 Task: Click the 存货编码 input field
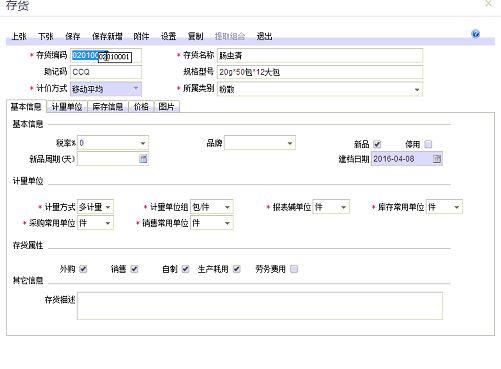click(106, 56)
